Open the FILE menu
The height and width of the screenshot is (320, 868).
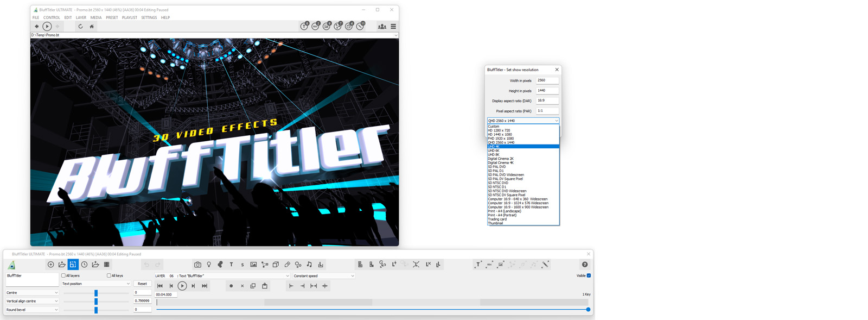click(x=36, y=17)
